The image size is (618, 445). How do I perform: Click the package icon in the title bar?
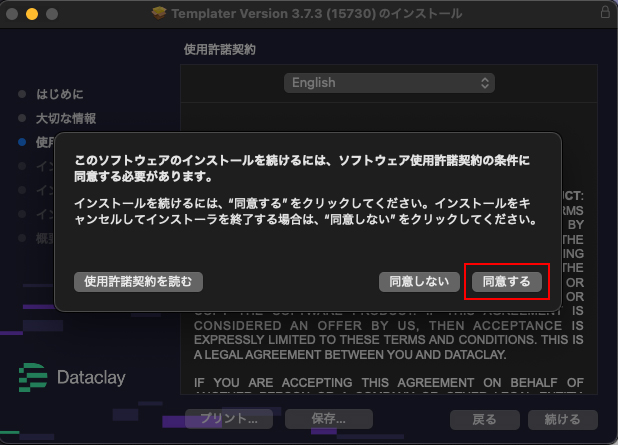[160, 14]
